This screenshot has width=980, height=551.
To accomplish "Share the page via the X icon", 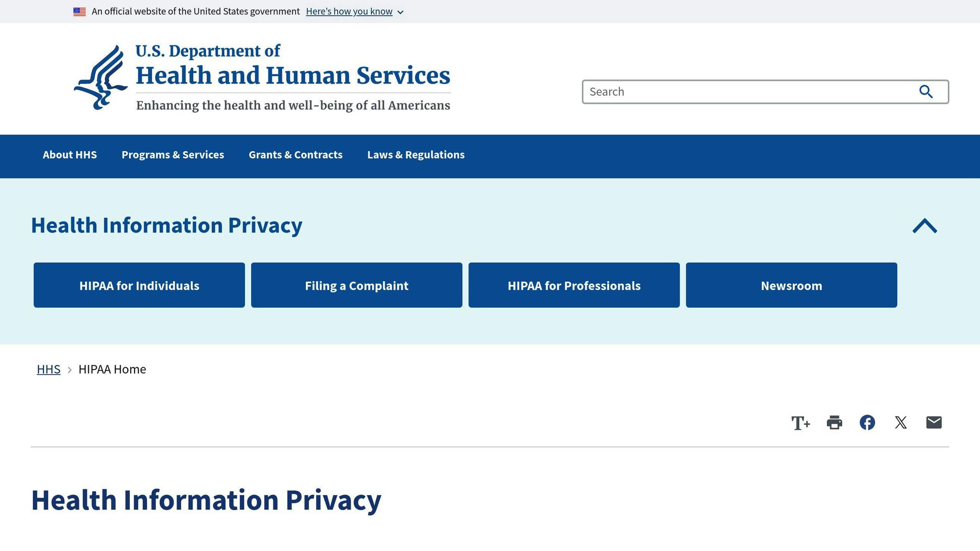I will (901, 423).
